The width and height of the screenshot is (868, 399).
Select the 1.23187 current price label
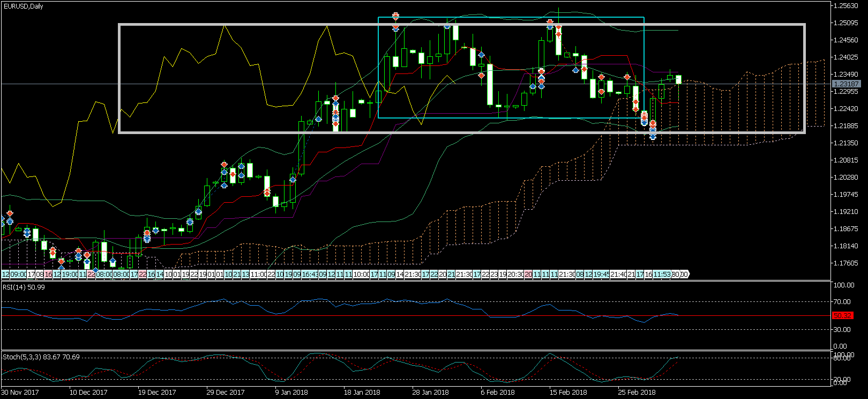(847, 84)
